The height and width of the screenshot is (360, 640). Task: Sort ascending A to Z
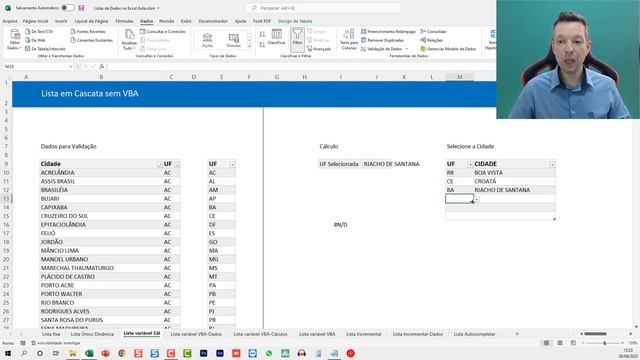click(x=262, y=34)
